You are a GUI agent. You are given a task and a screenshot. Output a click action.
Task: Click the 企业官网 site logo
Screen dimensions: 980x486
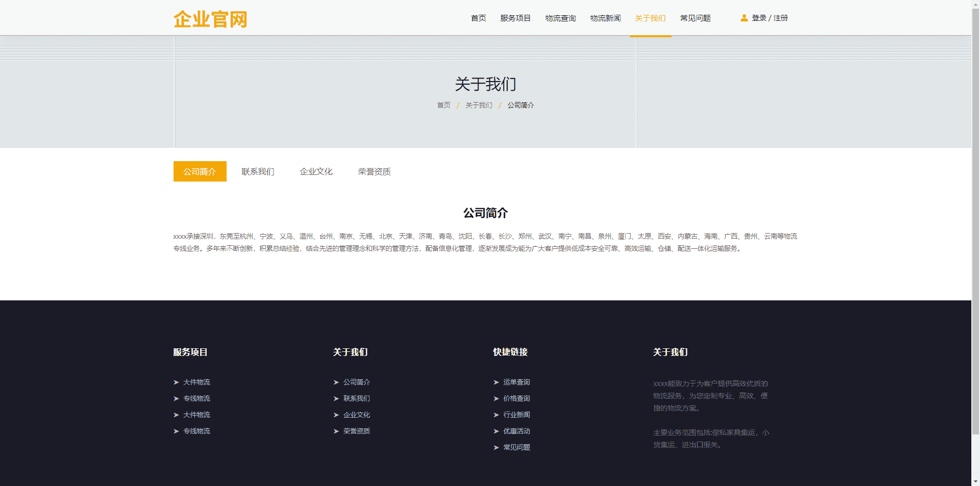(x=210, y=19)
